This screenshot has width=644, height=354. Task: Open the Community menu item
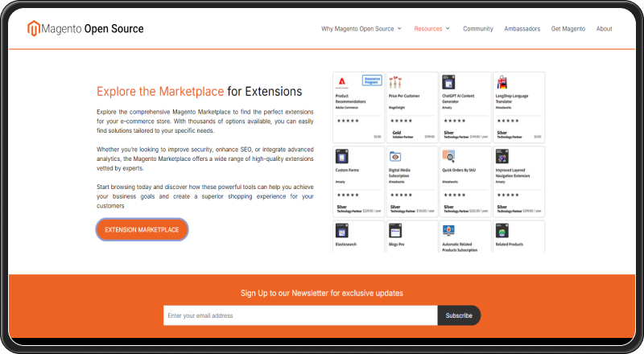pos(478,29)
